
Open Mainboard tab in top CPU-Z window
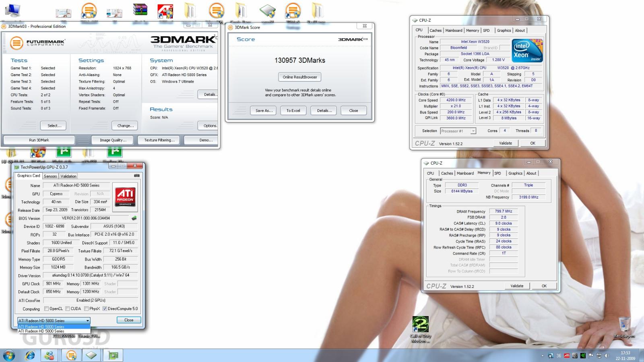click(x=454, y=30)
